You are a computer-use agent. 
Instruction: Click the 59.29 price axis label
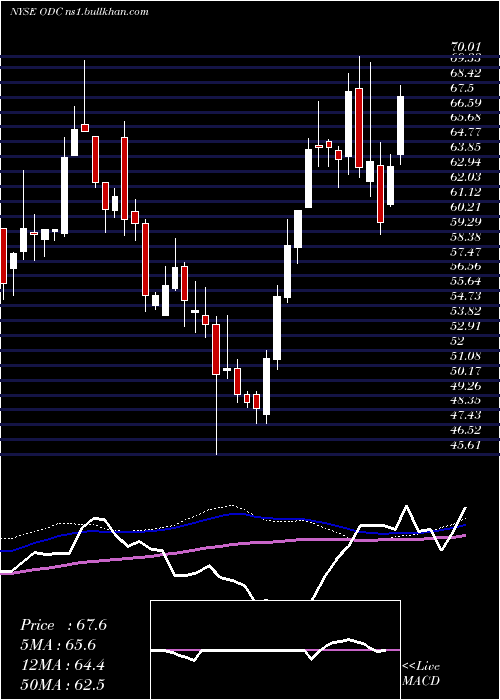pyautogui.click(x=467, y=222)
